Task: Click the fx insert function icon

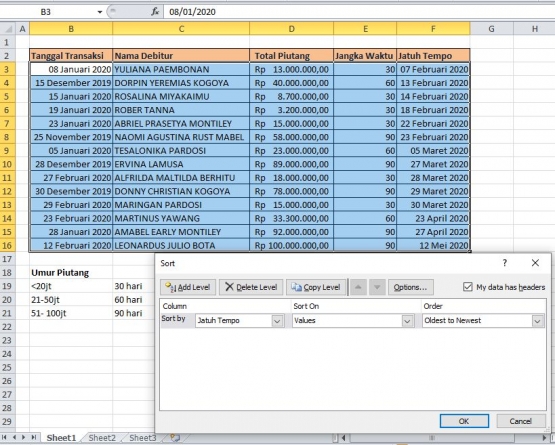Action: [x=155, y=12]
